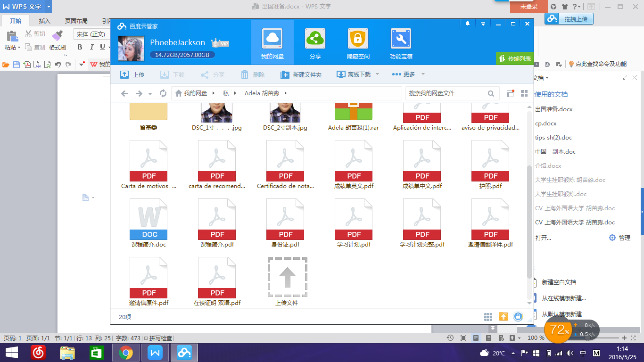Expand the 离线下载 dropdown arrow
Screen dimensions: 644x362
point(377,74)
